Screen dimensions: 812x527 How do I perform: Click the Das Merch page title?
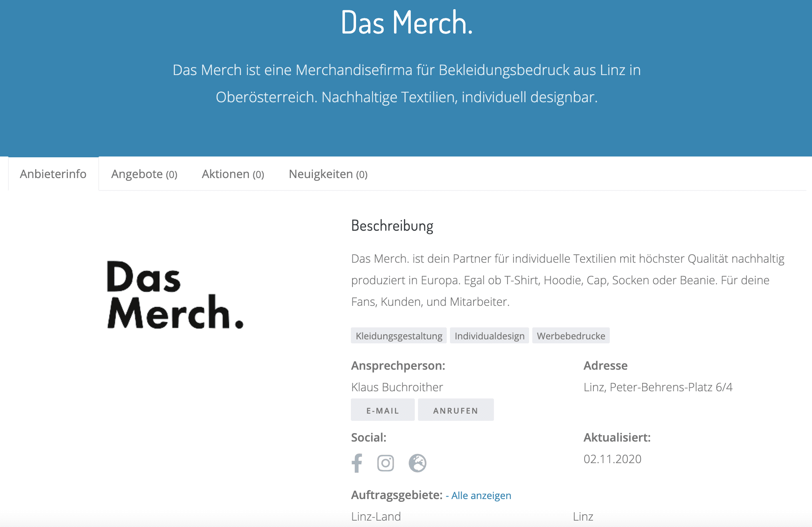406,23
